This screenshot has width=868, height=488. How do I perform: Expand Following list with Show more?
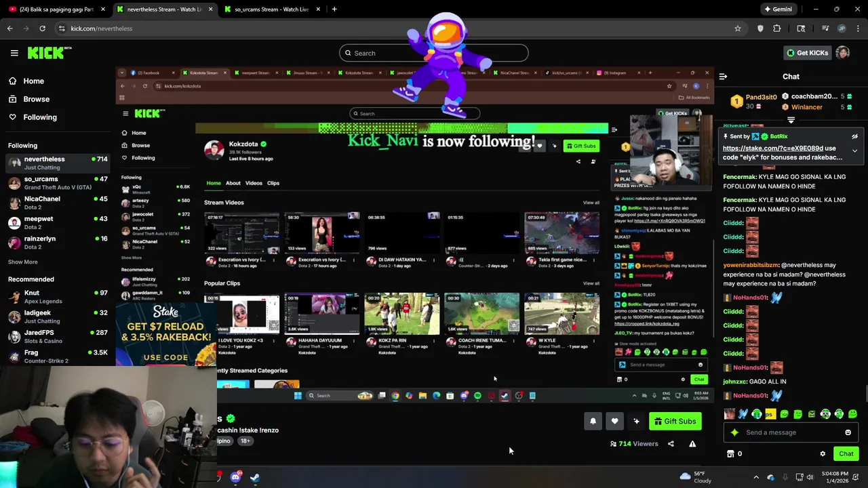22,262
